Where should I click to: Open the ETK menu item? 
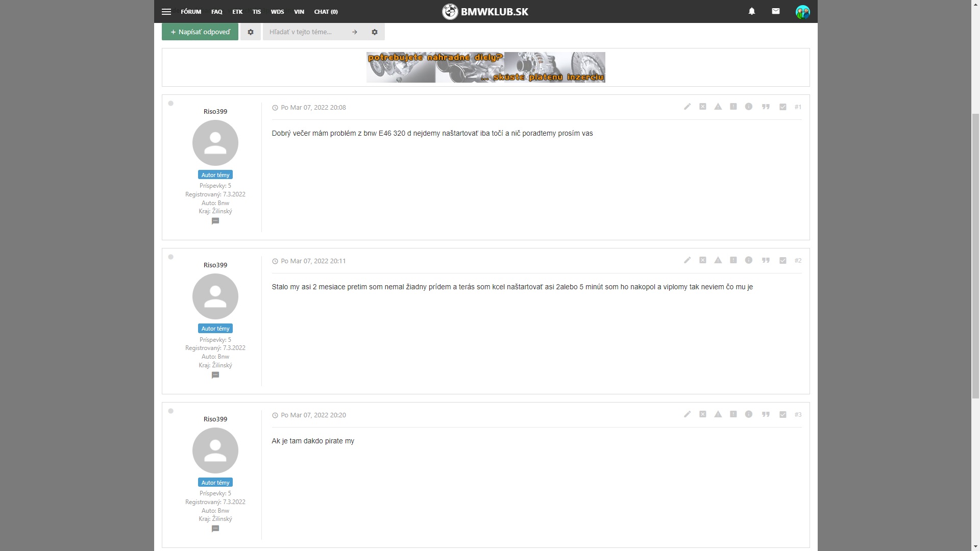[x=237, y=11]
